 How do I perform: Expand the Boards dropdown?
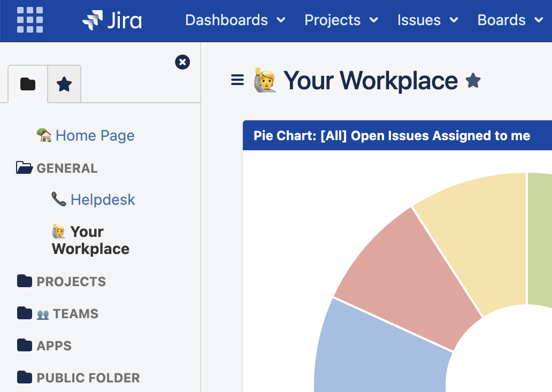pyautogui.click(x=502, y=20)
